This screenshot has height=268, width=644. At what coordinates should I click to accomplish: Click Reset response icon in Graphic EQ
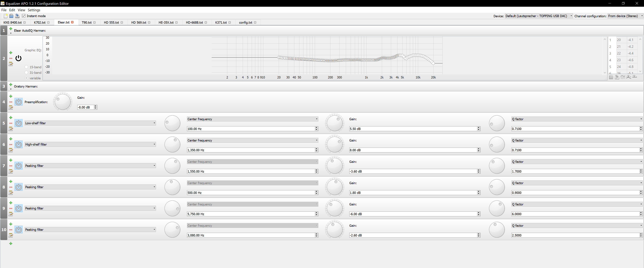click(x=634, y=77)
